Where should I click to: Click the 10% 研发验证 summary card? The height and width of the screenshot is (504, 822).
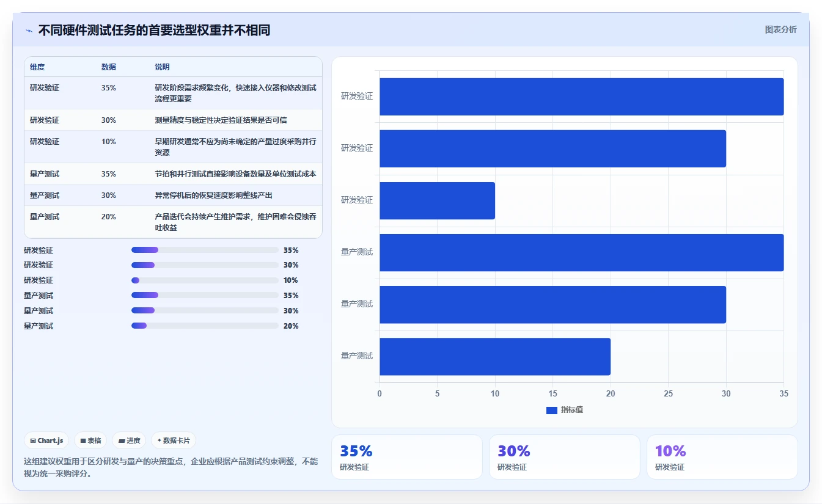[722, 457]
